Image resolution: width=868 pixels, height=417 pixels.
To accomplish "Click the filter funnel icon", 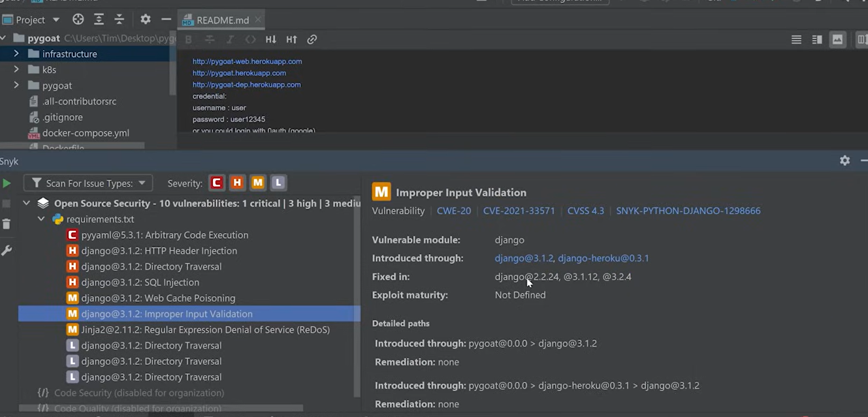I will [x=37, y=183].
